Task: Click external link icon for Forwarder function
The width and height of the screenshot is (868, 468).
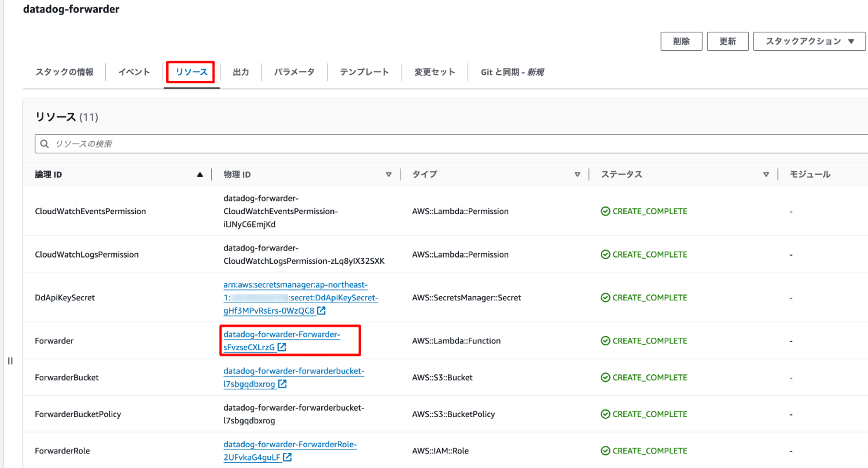Action: [x=282, y=347]
